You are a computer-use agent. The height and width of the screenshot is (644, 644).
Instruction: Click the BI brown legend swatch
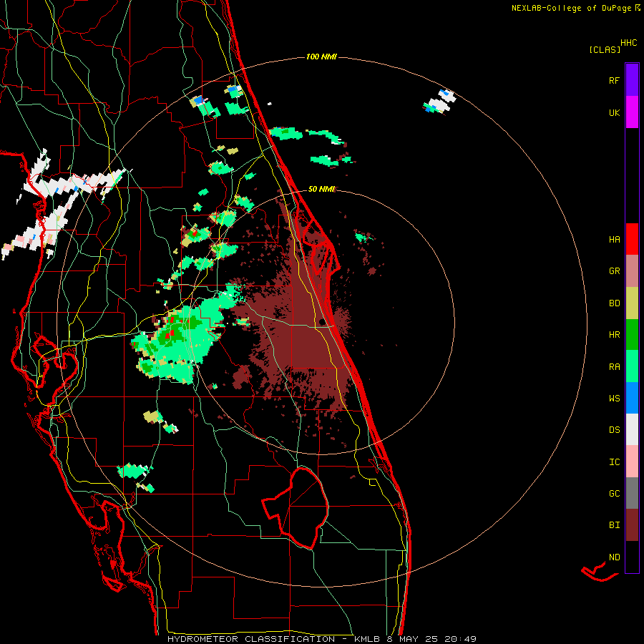pyautogui.click(x=632, y=525)
